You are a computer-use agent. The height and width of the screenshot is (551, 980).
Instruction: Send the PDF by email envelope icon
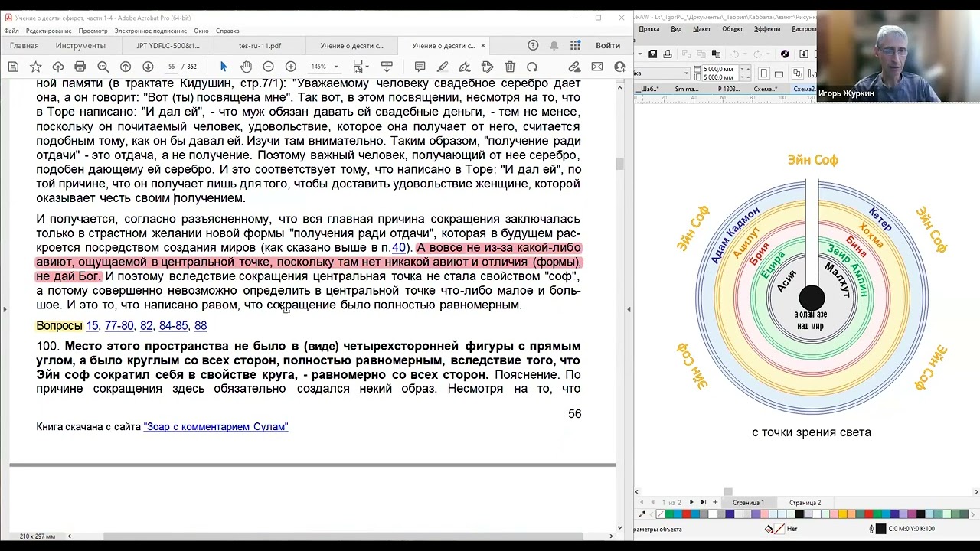click(597, 67)
